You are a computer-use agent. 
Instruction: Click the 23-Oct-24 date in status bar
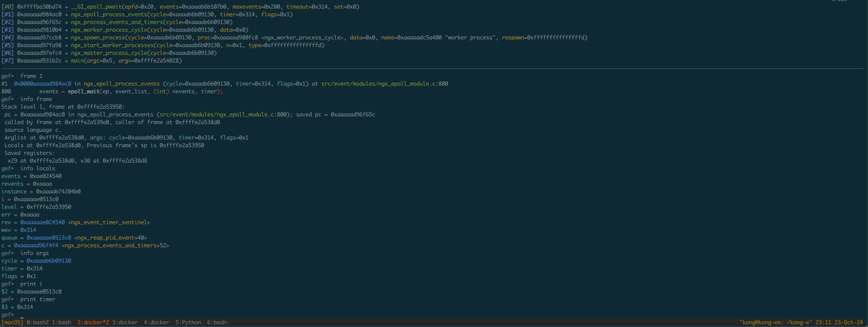(849, 322)
